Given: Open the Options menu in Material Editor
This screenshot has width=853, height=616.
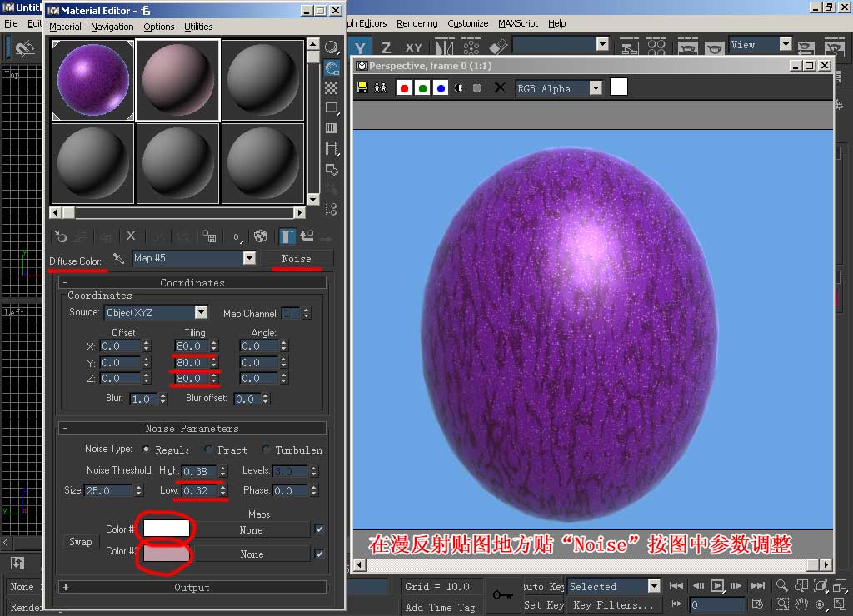Looking at the screenshot, I should [x=159, y=27].
